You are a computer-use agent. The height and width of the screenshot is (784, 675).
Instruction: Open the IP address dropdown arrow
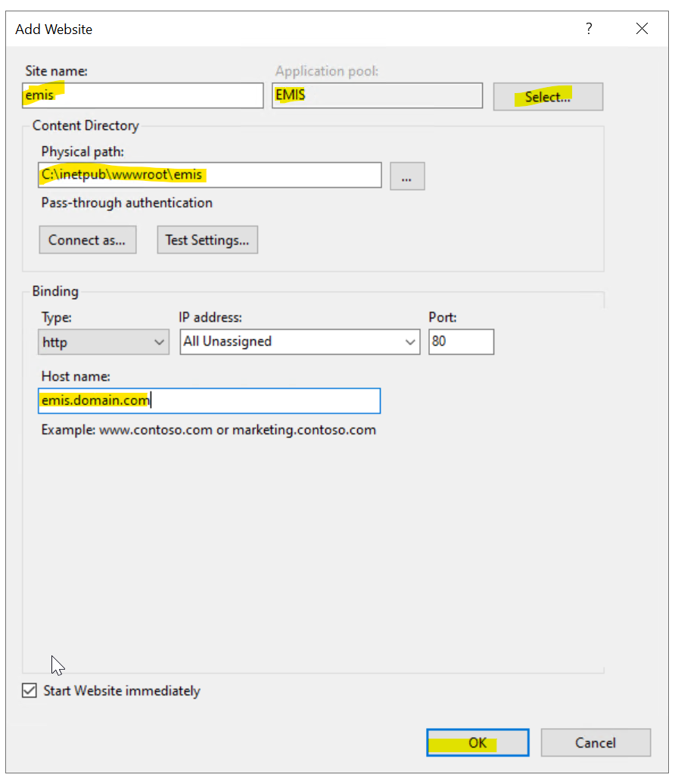(x=410, y=342)
